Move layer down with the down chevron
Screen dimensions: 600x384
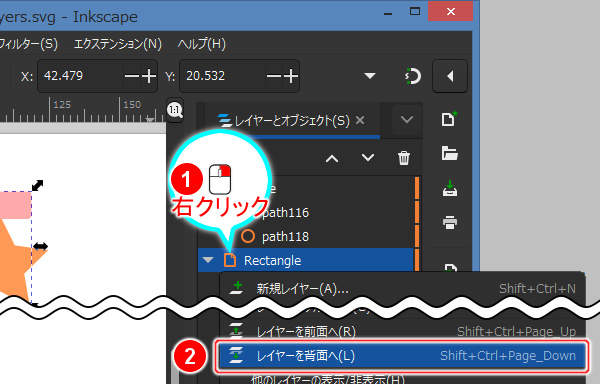click(x=368, y=158)
